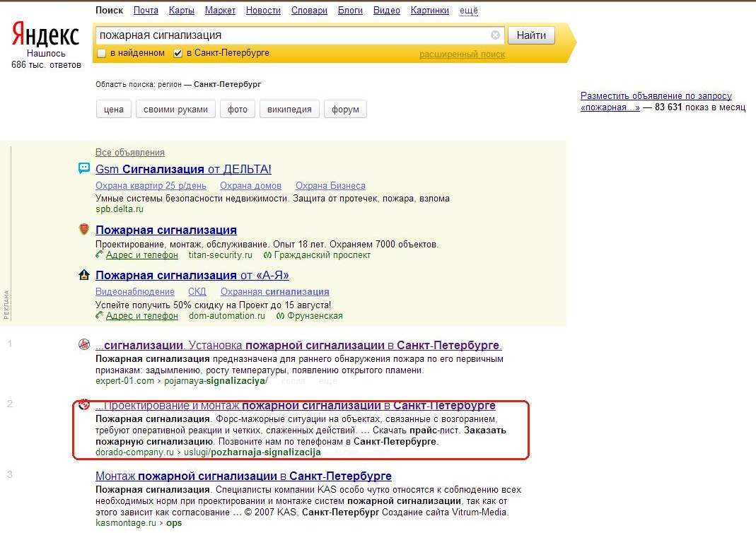
Task: Switch to Видео search
Action: coord(387,11)
